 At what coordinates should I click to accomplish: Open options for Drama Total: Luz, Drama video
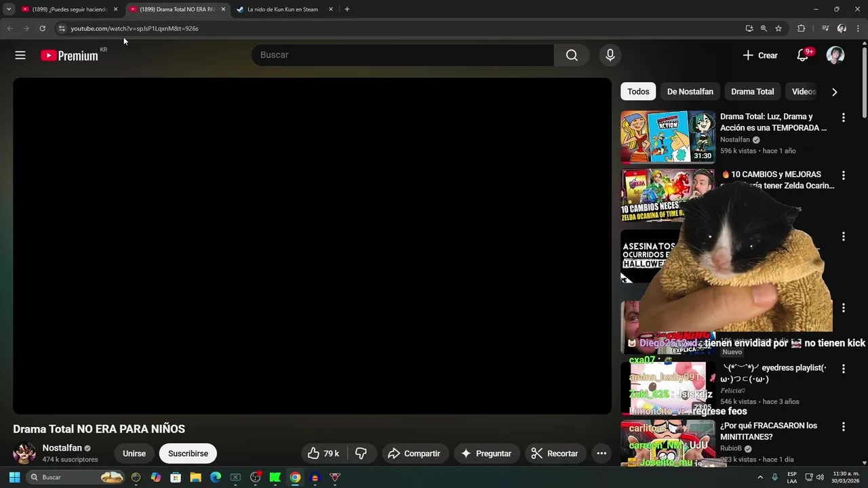tap(844, 117)
